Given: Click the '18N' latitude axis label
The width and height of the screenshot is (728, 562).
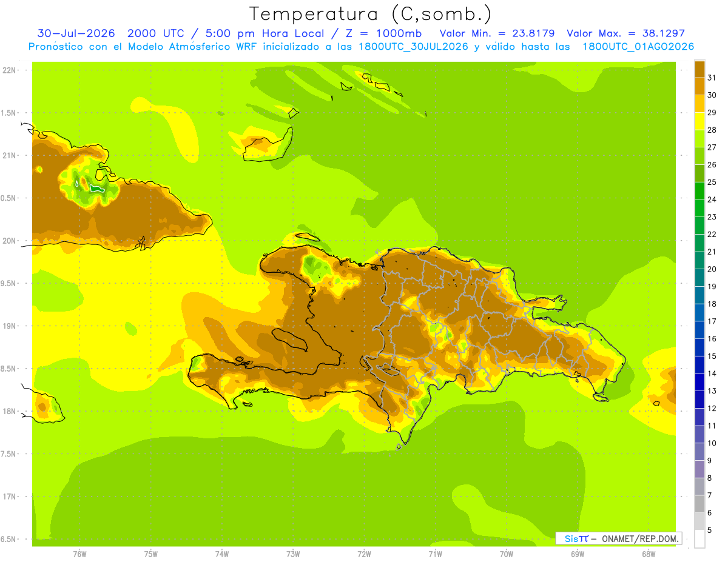Looking at the screenshot, I should (x=8, y=411).
